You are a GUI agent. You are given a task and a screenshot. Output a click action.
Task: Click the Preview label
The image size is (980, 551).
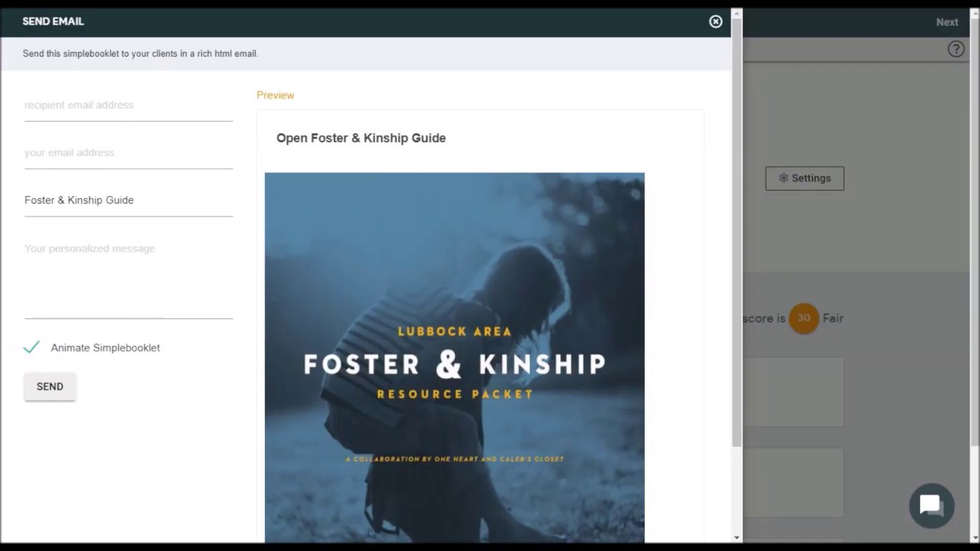tap(276, 95)
